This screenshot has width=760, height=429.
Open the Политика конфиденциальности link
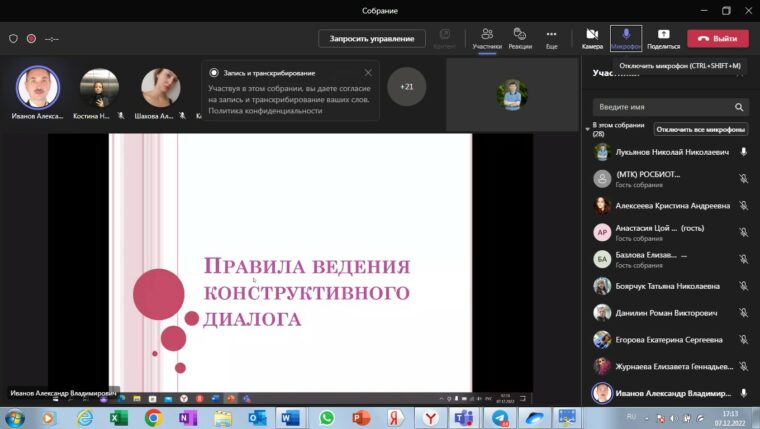(x=265, y=111)
